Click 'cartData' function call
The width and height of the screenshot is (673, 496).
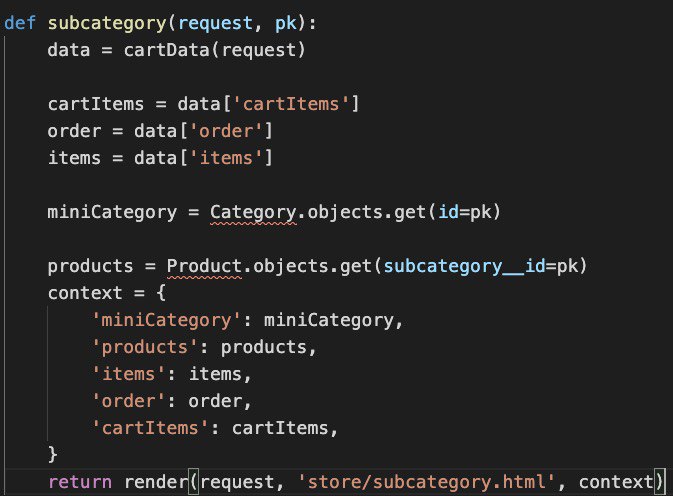(167, 50)
